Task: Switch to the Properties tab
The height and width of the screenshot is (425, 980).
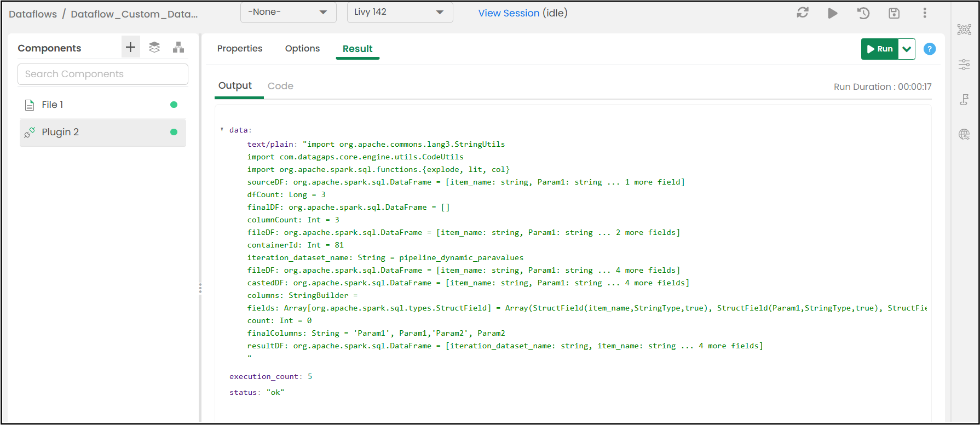Action: (x=240, y=48)
